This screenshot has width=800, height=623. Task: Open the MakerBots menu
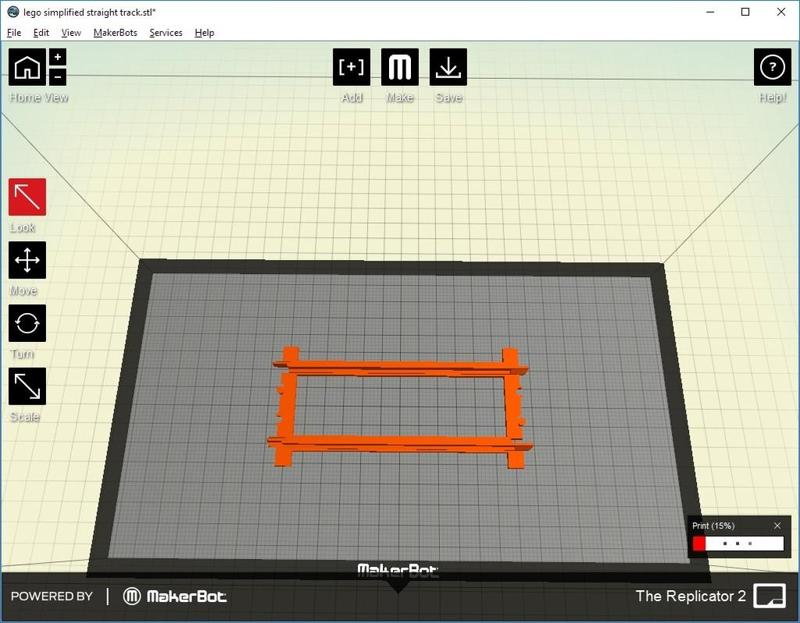(x=115, y=33)
